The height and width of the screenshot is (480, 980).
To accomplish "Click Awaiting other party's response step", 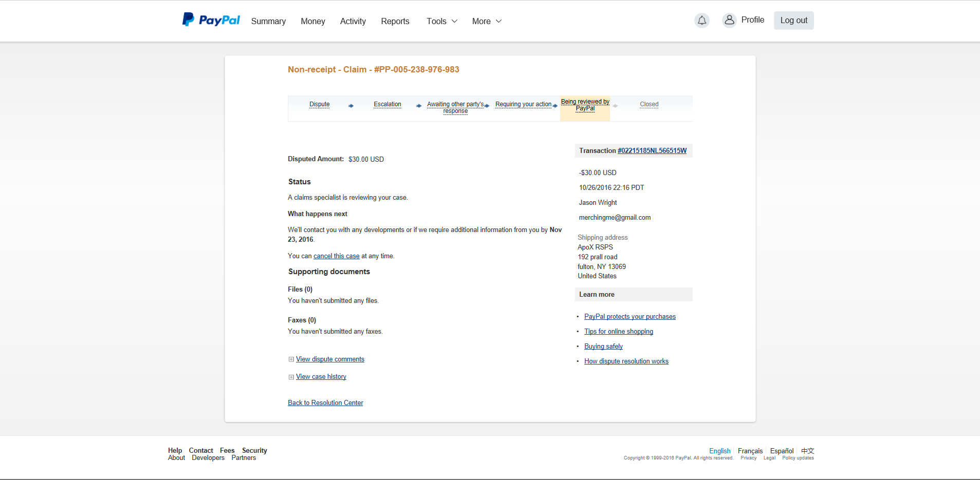I will pos(455,107).
